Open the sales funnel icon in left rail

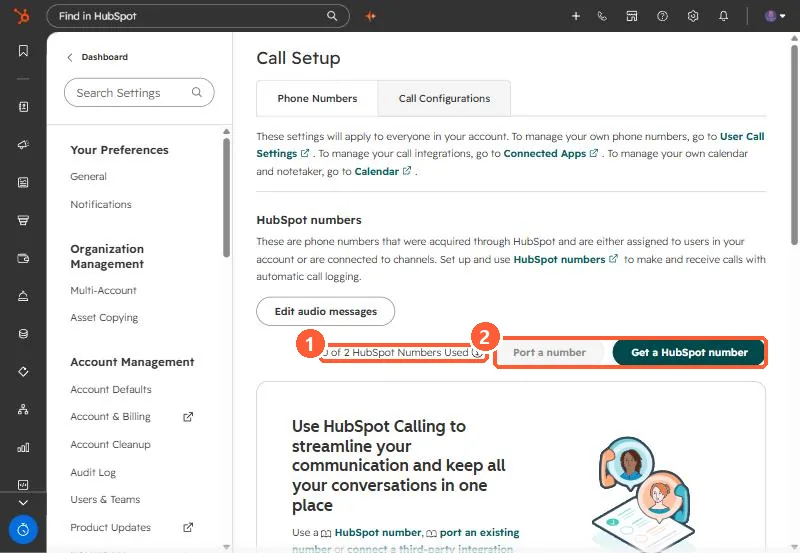(x=23, y=220)
